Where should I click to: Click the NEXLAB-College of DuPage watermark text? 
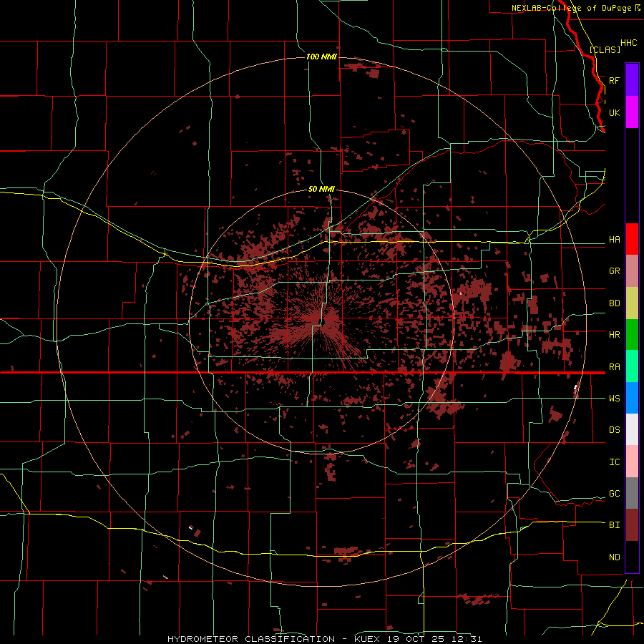click(x=571, y=8)
